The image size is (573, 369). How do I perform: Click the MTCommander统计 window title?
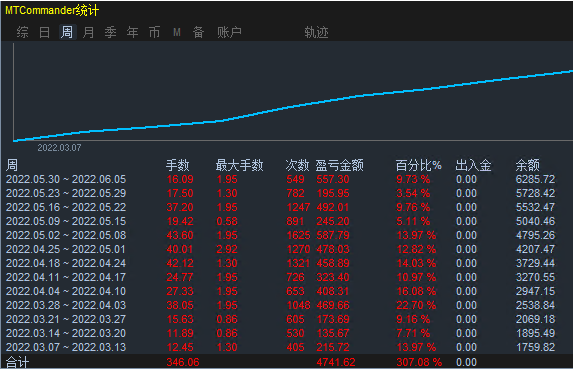(x=52, y=10)
